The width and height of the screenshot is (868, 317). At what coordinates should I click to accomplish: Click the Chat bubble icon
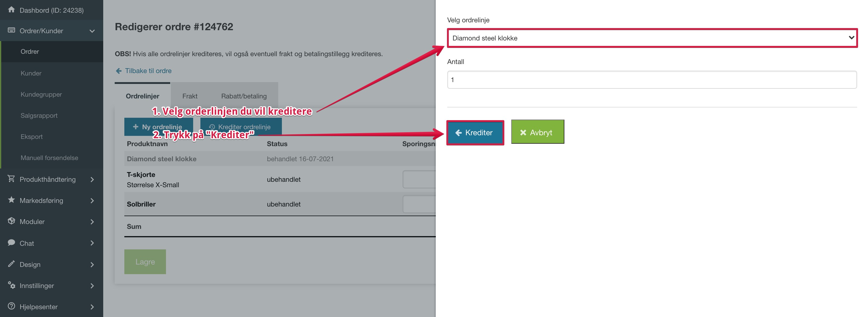11,242
